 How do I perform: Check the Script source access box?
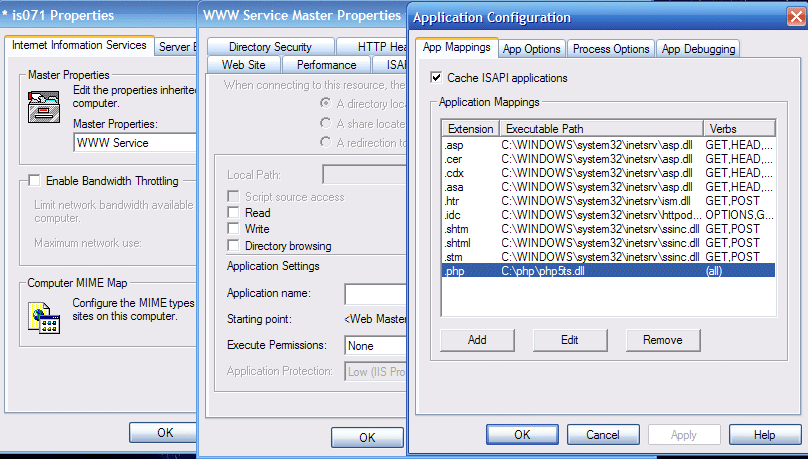(x=233, y=197)
